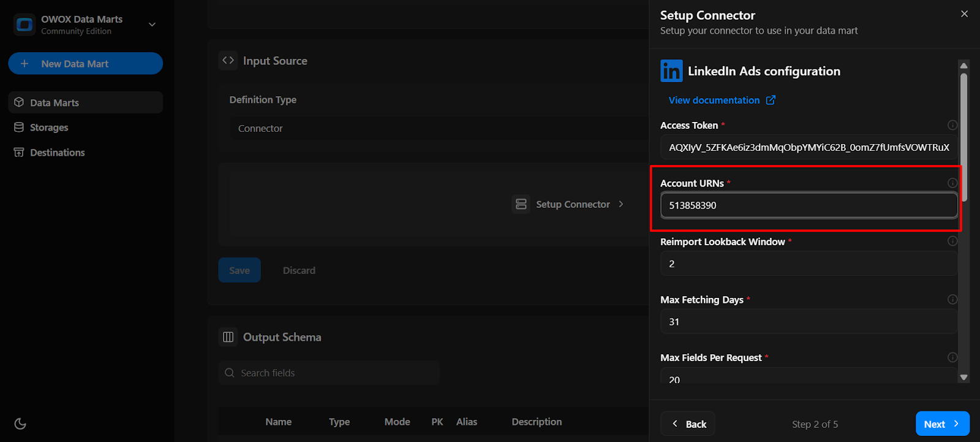This screenshot has height=442, width=980.
Task: Click the scrollbar up arrow in connector panel
Action: pyautogui.click(x=964, y=65)
